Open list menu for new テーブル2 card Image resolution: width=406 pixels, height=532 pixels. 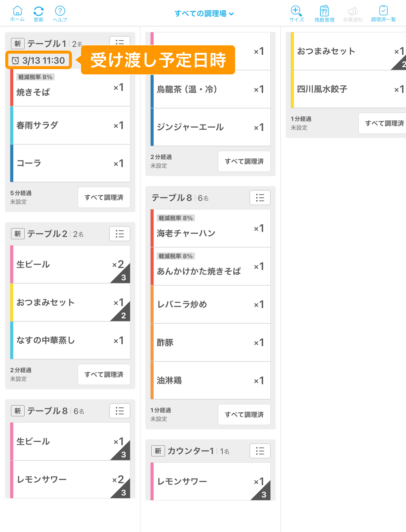tap(120, 234)
